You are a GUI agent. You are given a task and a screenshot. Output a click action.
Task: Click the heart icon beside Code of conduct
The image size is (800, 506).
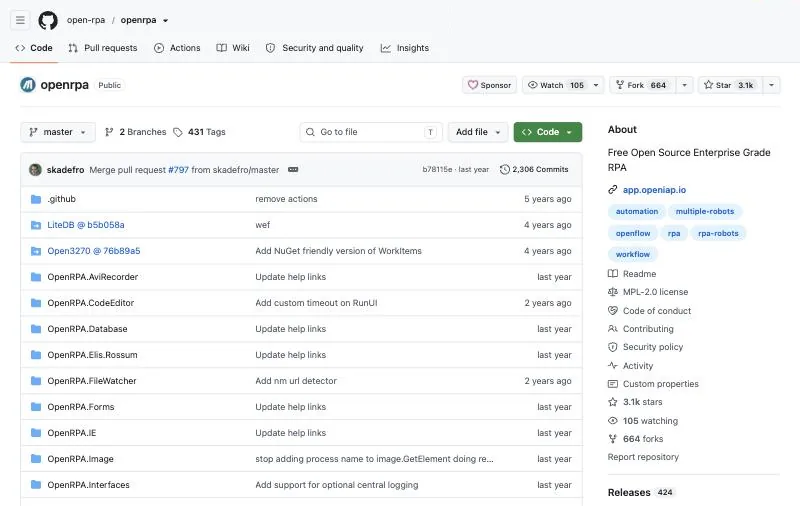click(613, 311)
